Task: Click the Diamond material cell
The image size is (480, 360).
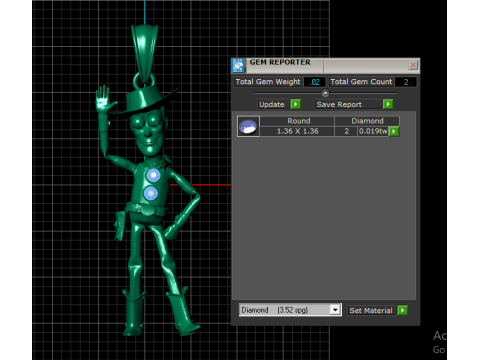Action: point(367,121)
